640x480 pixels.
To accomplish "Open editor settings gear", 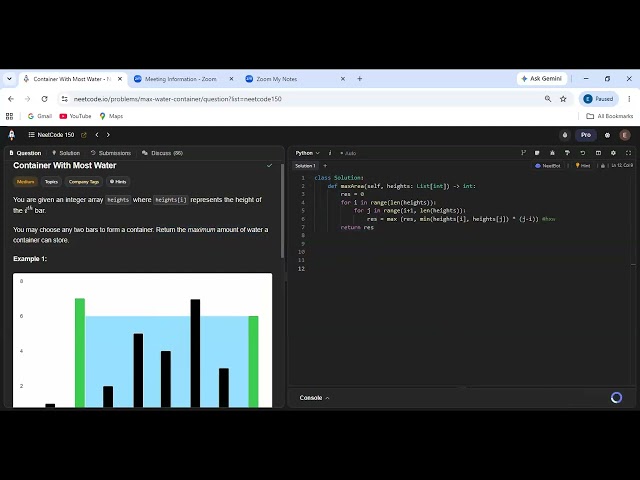I will pyautogui.click(x=613, y=153).
